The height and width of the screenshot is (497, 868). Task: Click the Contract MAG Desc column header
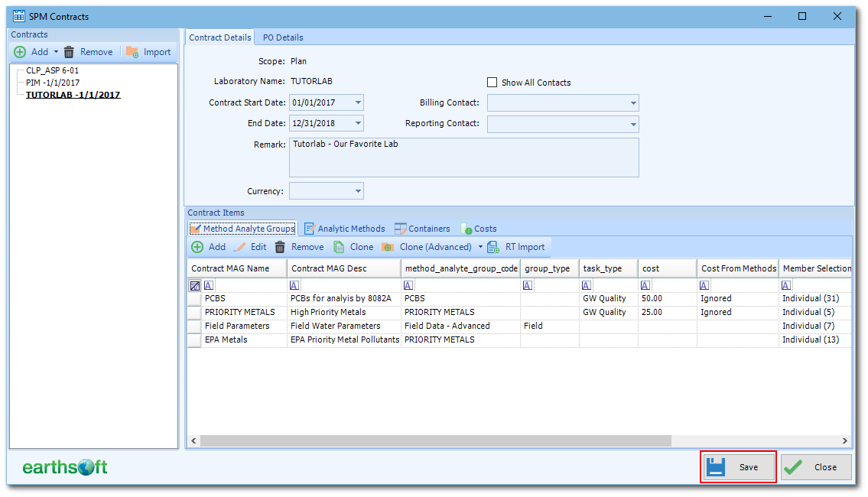tap(344, 268)
